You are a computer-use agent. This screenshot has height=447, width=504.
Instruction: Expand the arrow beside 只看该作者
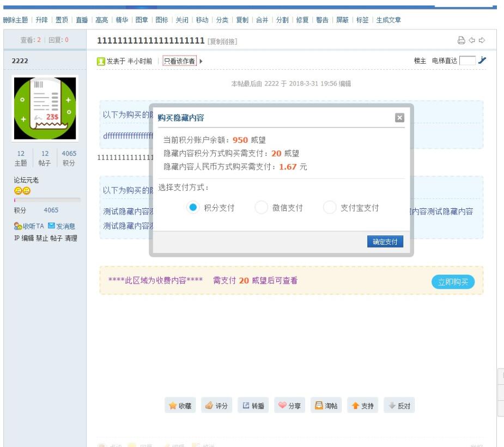tap(201, 61)
